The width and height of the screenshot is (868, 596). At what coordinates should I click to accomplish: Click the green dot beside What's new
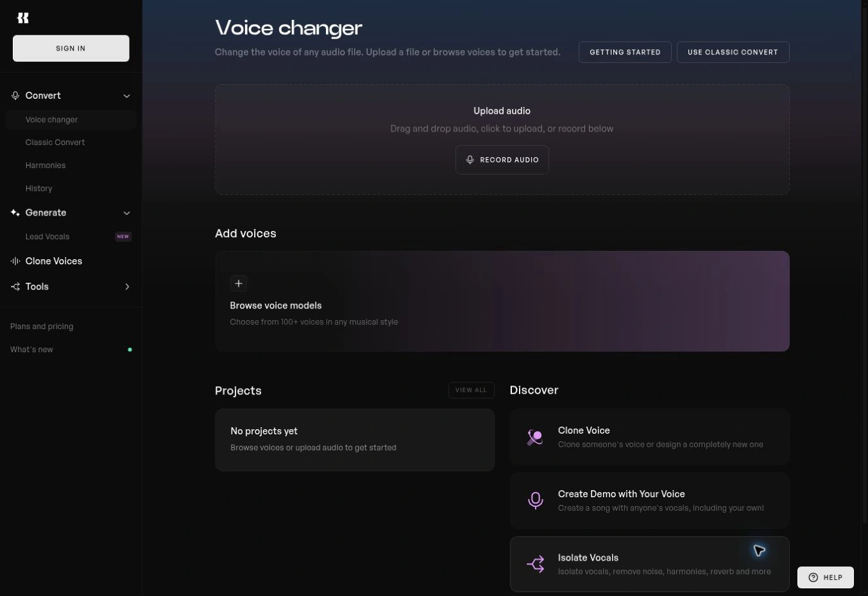(x=130, y=350)
